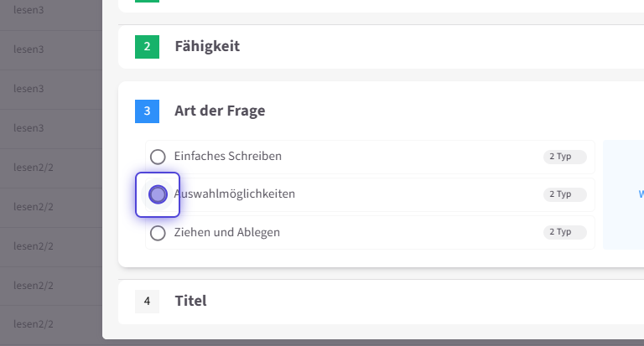Click the Auswahlmöglichkeiten option label
This screenshot has width=644, height=346.
236,194
